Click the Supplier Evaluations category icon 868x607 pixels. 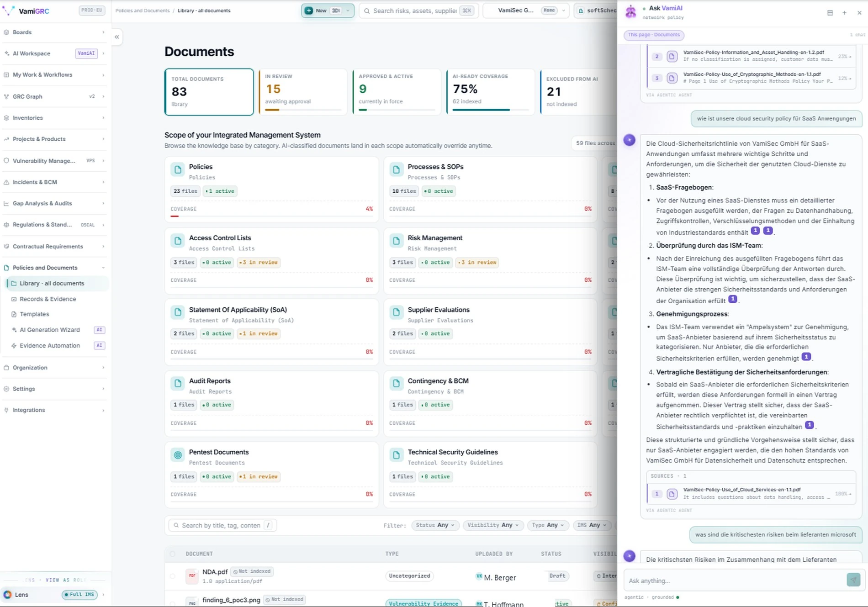click(x=396, y=312)
